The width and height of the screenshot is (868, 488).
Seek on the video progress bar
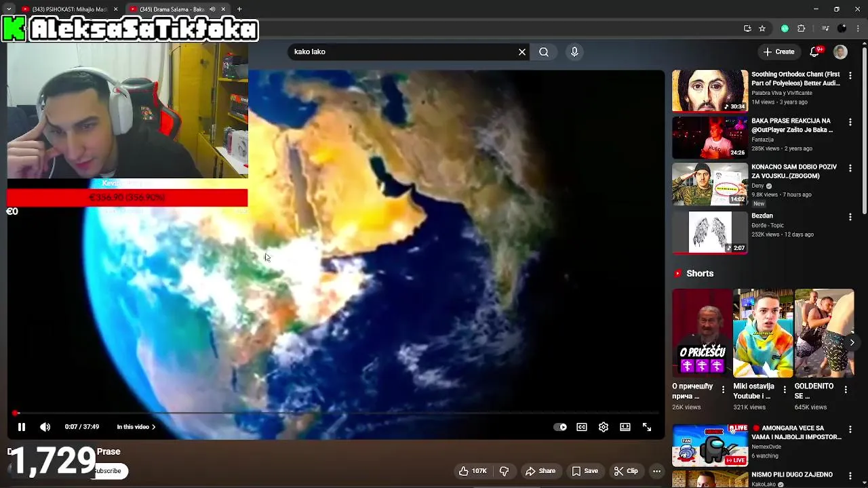[x=336, y=413]
